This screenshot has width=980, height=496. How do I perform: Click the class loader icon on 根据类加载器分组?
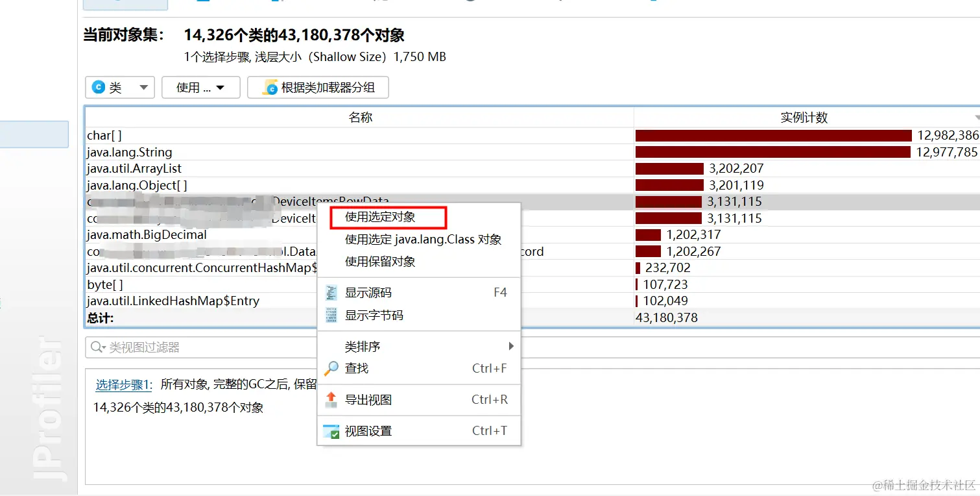pyautogui.click(x=270, y=87)
